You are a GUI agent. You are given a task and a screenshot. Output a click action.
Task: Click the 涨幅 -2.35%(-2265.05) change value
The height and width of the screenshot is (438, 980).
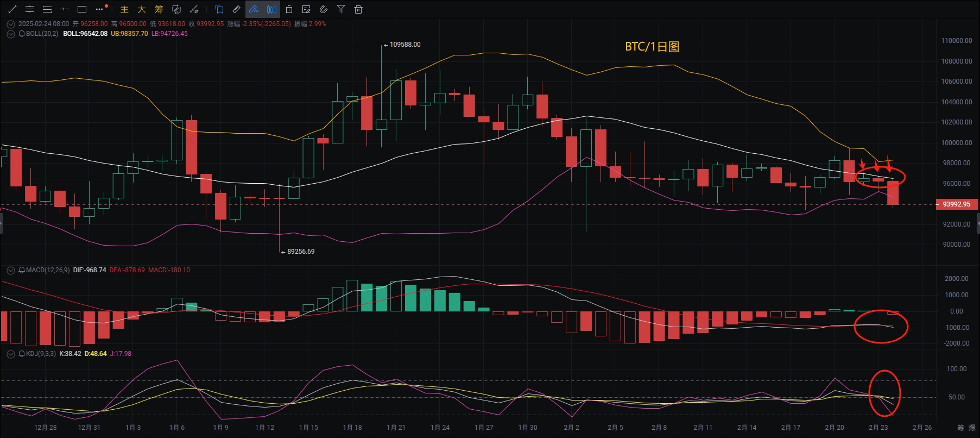pos(259,24)
